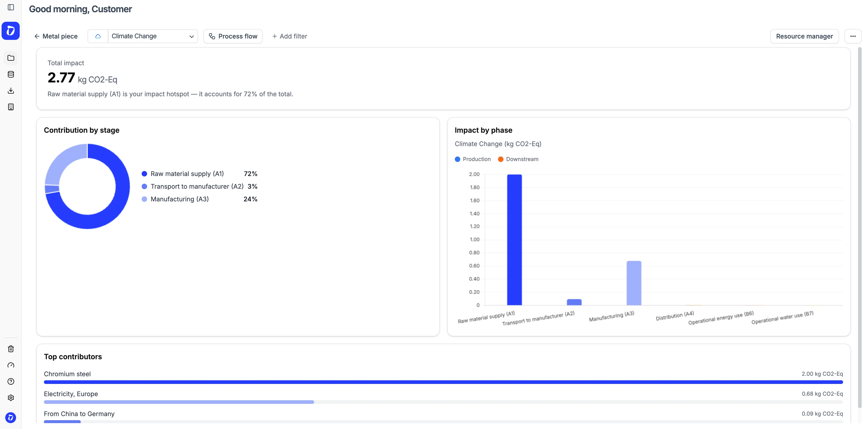868x429 pixels.
Task: Open the database section in the sidebar
Action: (10, 74)
